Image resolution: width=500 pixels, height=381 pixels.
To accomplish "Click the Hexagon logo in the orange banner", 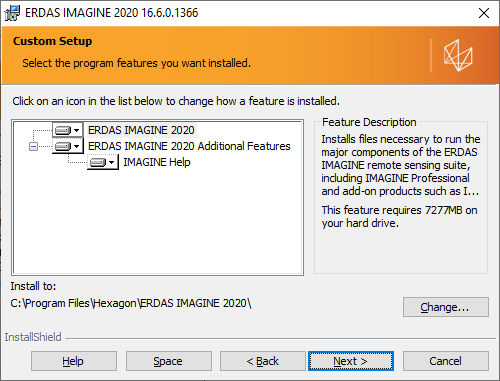I will point(458,55).
